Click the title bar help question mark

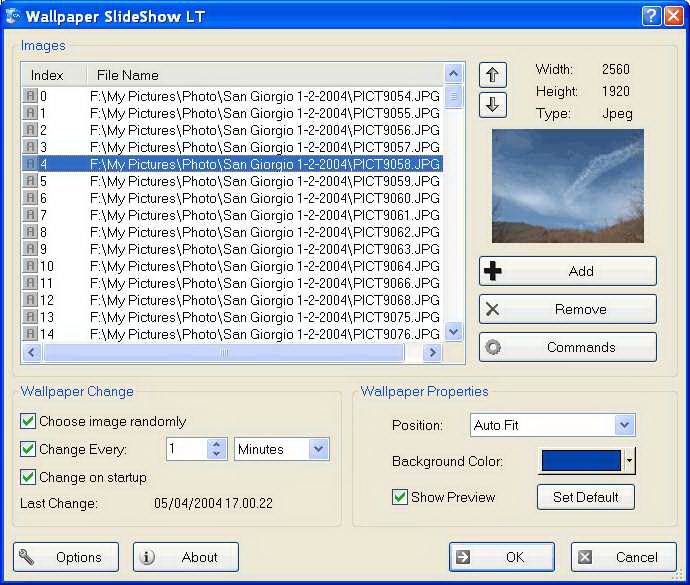(651, 16)
